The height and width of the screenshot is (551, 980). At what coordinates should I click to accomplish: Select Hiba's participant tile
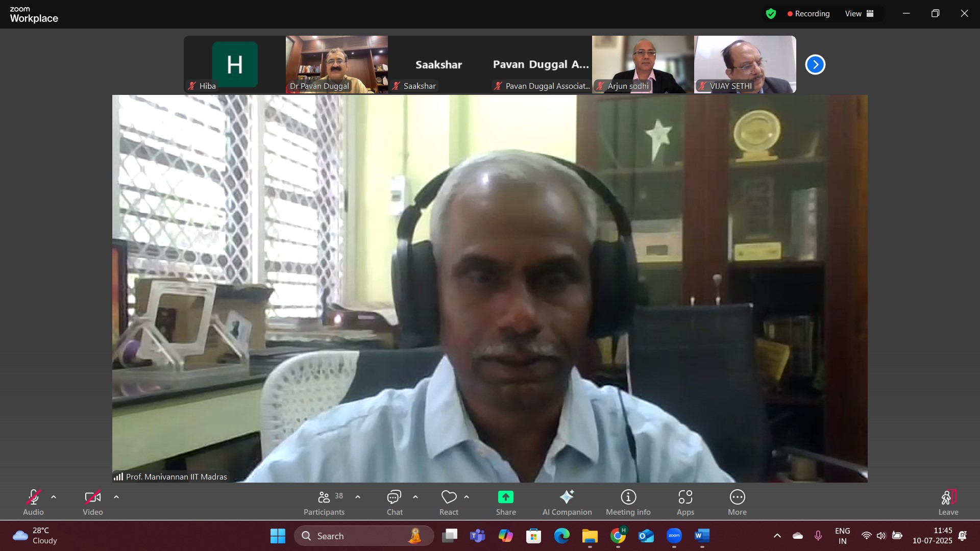235,64
